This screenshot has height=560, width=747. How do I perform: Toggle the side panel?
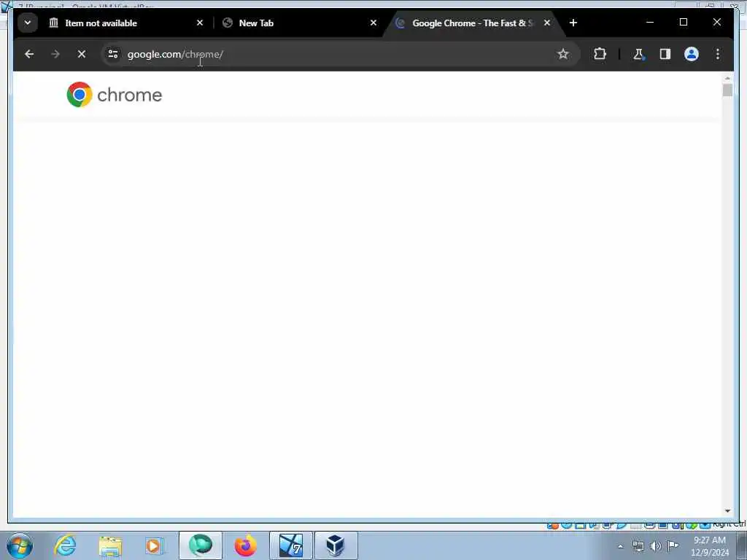click(665, 54)
